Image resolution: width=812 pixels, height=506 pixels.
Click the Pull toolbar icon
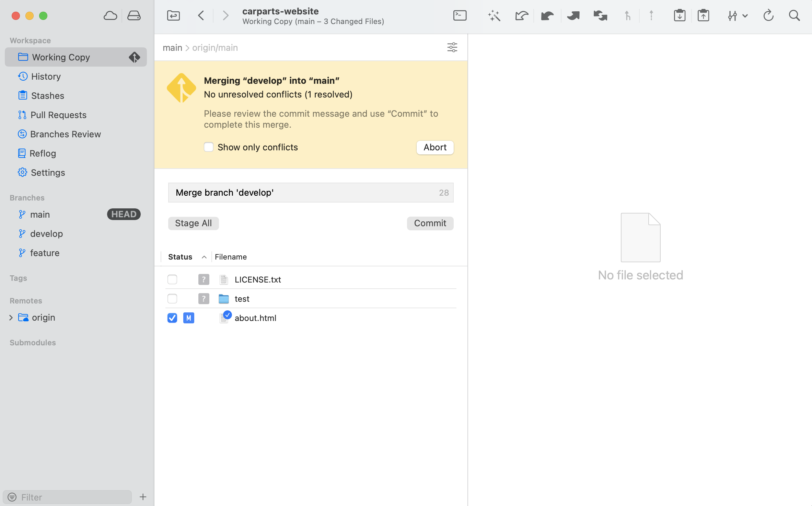click(547, 15)
